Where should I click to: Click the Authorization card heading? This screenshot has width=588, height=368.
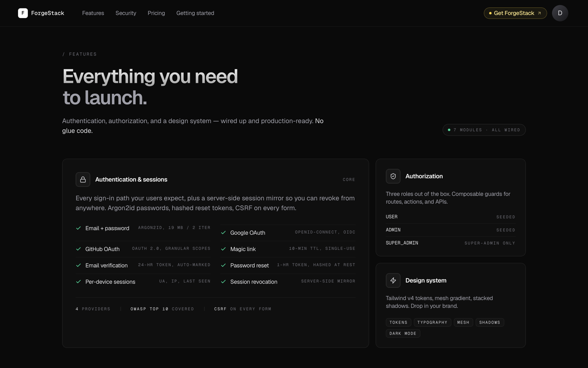point(424,176)
